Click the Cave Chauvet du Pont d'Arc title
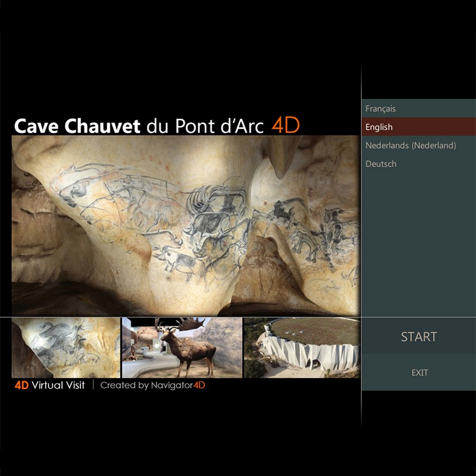Viewport: 476px width, 476px height. tap(157, 126)
